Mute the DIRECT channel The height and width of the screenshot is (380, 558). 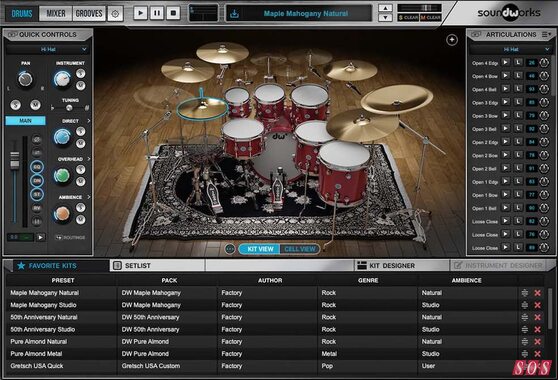coord(81,143)
